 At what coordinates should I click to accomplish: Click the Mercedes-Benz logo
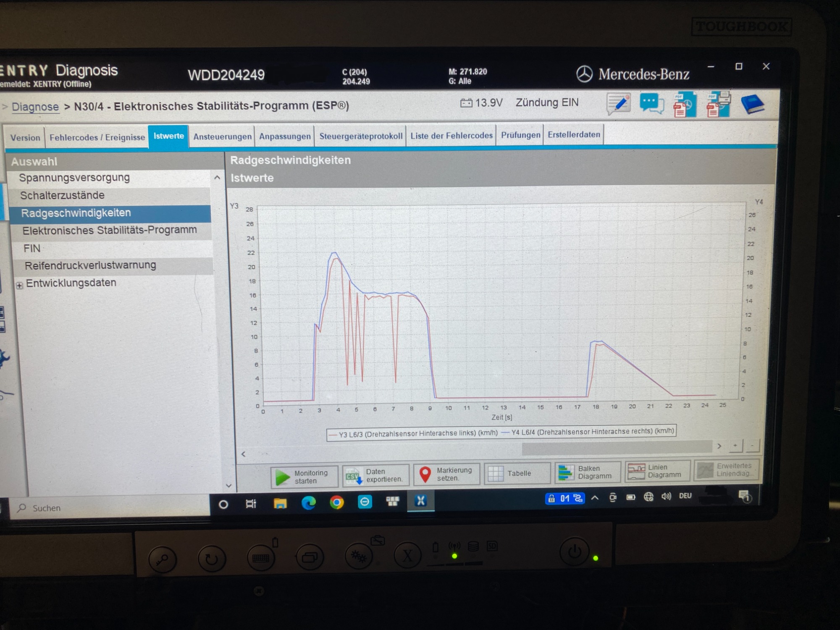point(633,74)
